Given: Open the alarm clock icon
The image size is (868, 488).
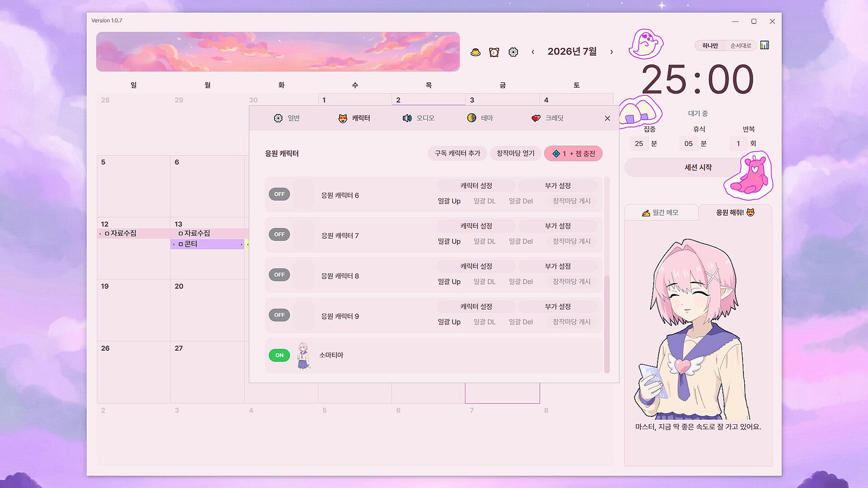Looking at the screenshot, I should tap(494, 52).
